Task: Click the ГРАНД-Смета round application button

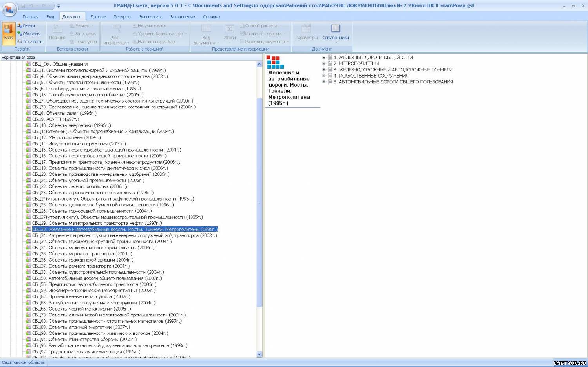Action: click(9, 9)
